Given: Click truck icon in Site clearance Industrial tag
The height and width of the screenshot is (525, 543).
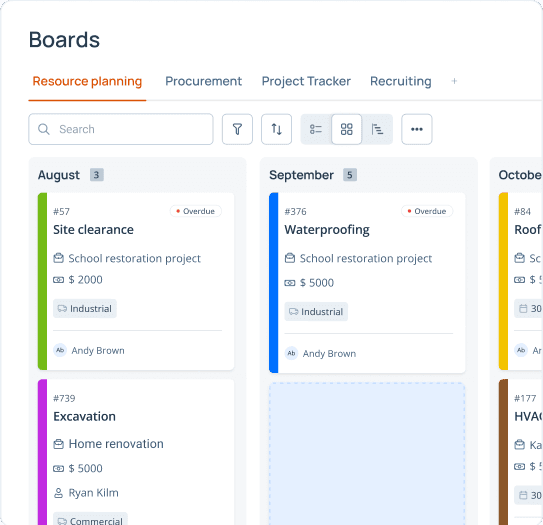Looking at the screenshot, I should 62,309.
